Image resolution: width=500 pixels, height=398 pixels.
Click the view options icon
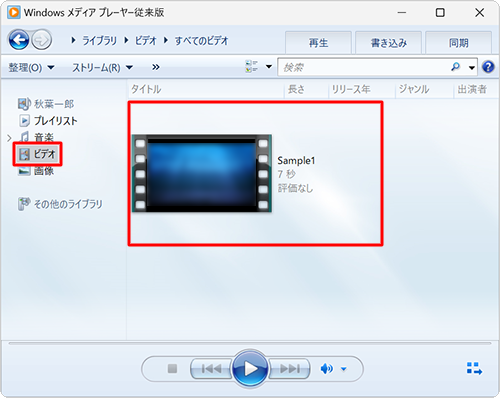coord(252,66)
